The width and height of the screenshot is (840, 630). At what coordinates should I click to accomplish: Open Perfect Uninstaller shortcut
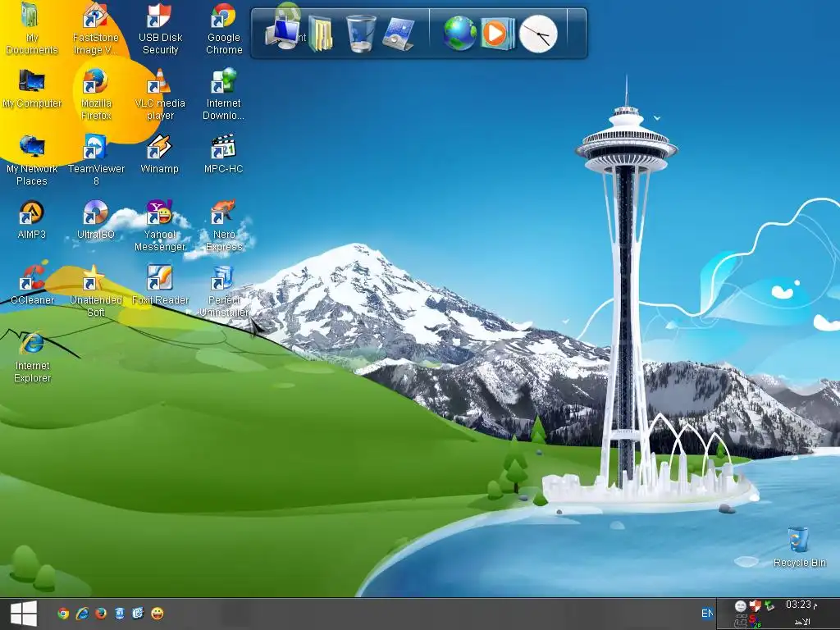click(x=224, y=291)
